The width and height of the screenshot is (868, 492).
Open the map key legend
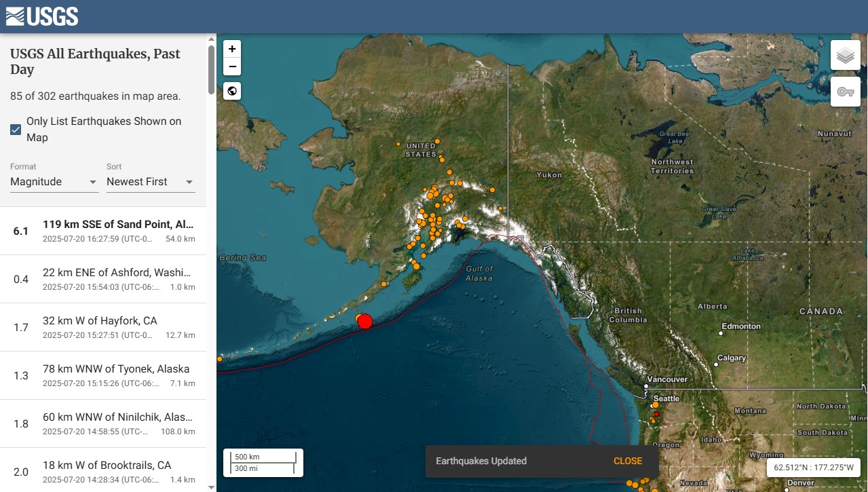845,92
